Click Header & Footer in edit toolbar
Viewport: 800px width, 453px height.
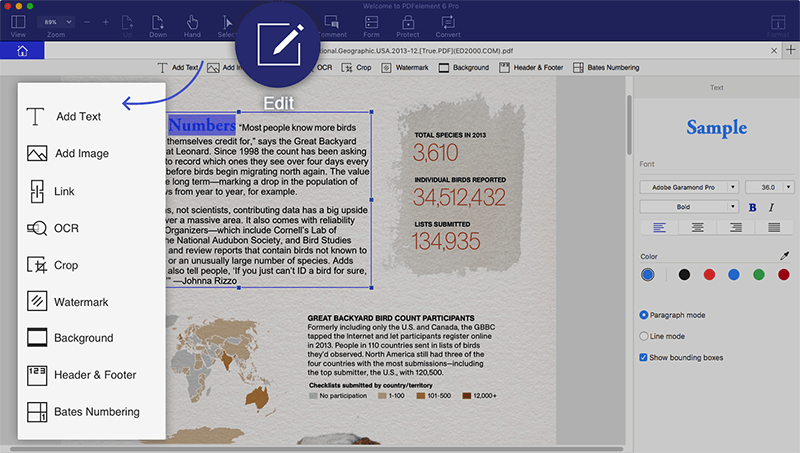click(531, 67)
